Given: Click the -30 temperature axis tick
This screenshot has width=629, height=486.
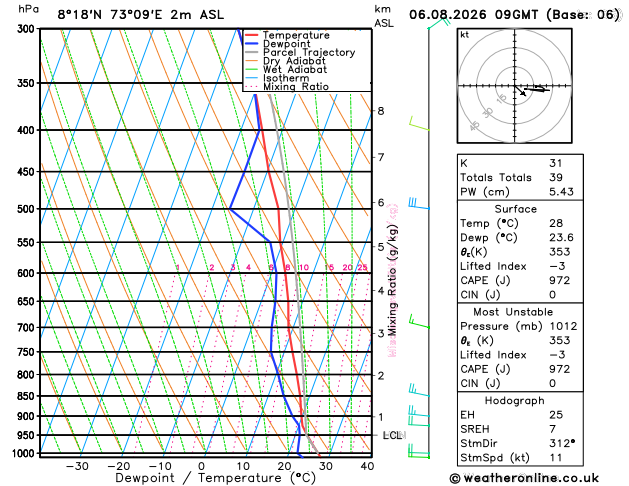Looking at the screenshot, I should pyautogui.click(x=77, y=466).
